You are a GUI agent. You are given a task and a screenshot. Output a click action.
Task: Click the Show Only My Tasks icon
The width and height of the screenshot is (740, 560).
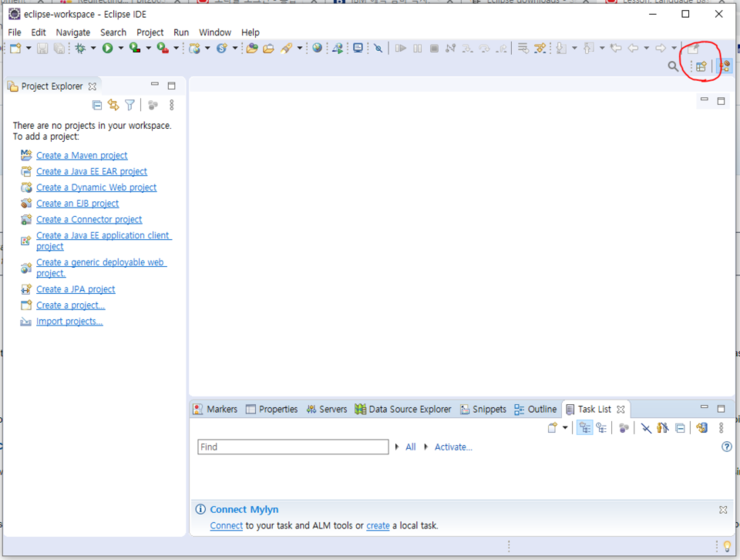click(x=663, y=428)
